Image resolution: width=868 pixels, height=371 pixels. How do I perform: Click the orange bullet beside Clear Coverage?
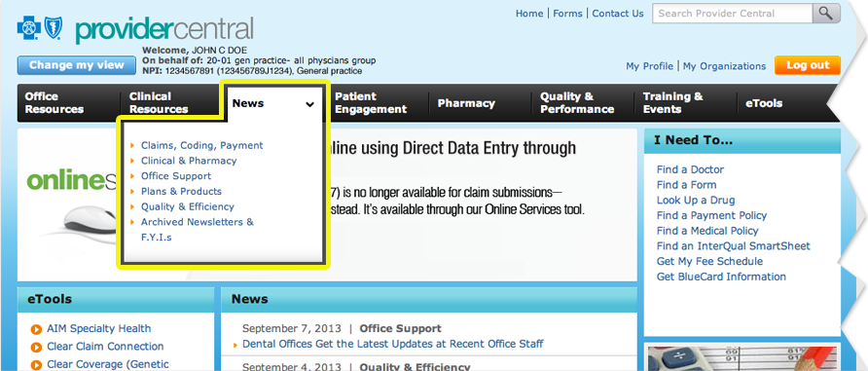coord(37,364)
